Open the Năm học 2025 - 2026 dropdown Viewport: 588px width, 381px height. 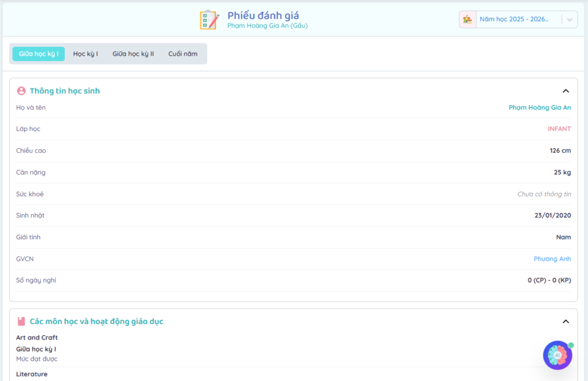tap(513, 20)
